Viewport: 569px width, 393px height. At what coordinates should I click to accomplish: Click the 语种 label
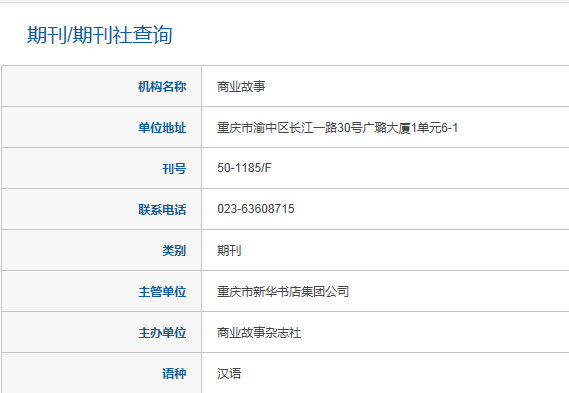(x=174, y=373)
